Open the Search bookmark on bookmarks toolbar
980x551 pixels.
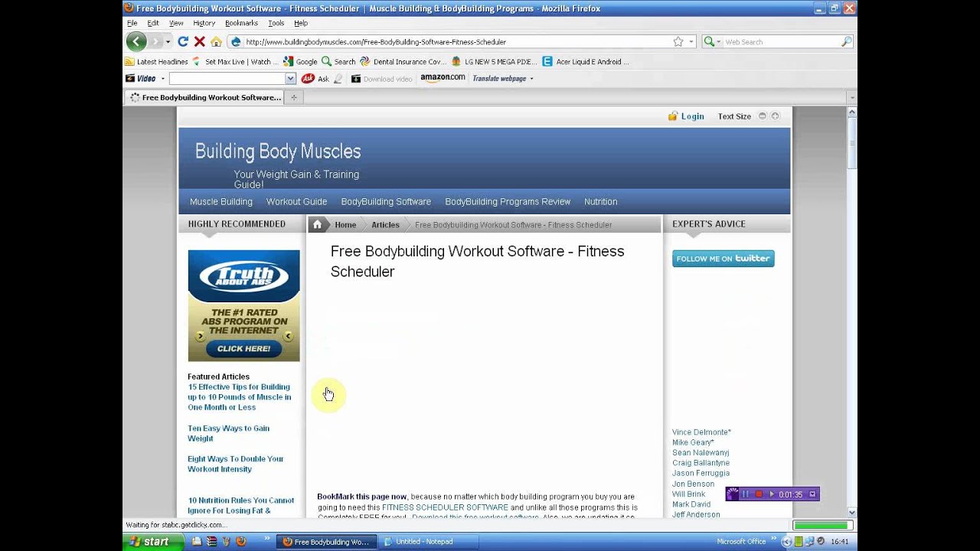coord(338,61)
